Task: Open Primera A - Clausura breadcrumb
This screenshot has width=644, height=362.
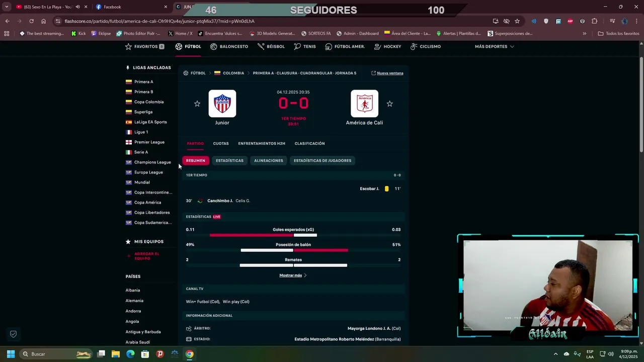Action: [x=304, y=73]
